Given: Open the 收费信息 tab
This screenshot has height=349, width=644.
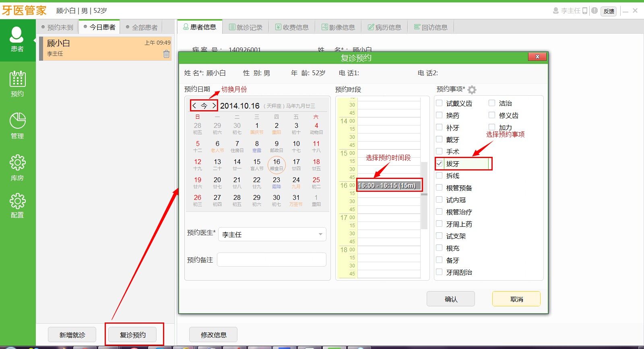Looking at the screenshot, I should (292, 27).
